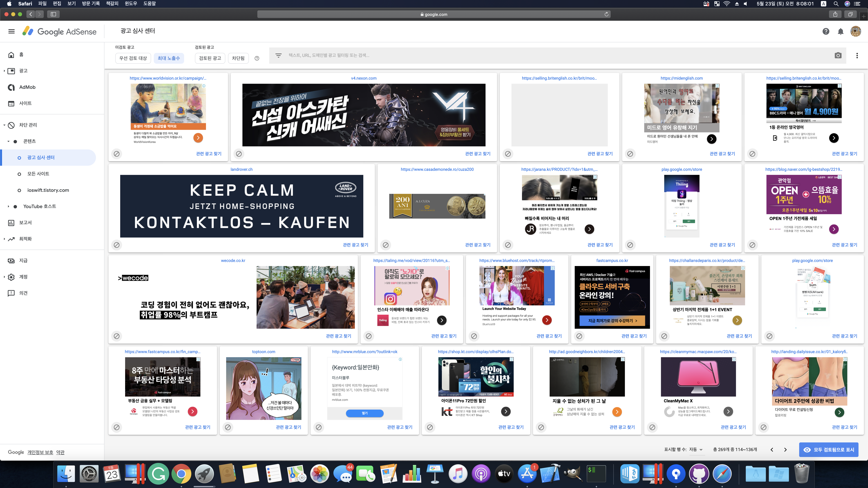Open the hamburger main menu icon
The height and width of the screenshot is (488, 868).
[12, 31]
